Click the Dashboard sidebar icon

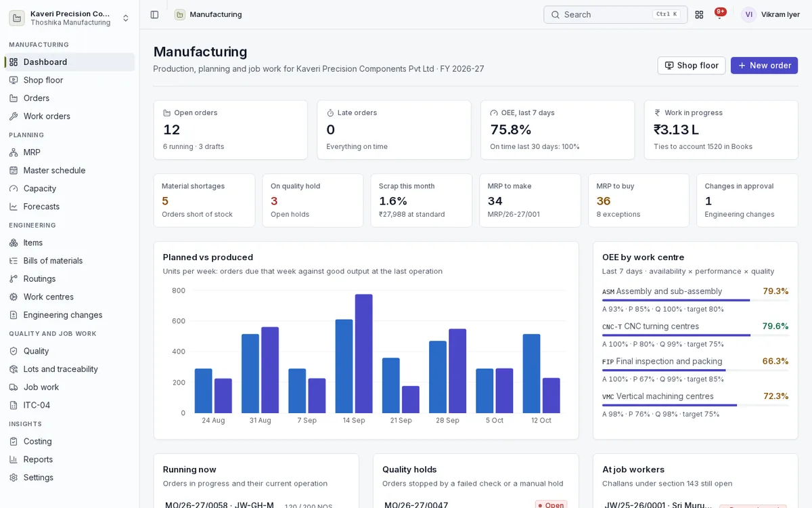coord(14,62)
